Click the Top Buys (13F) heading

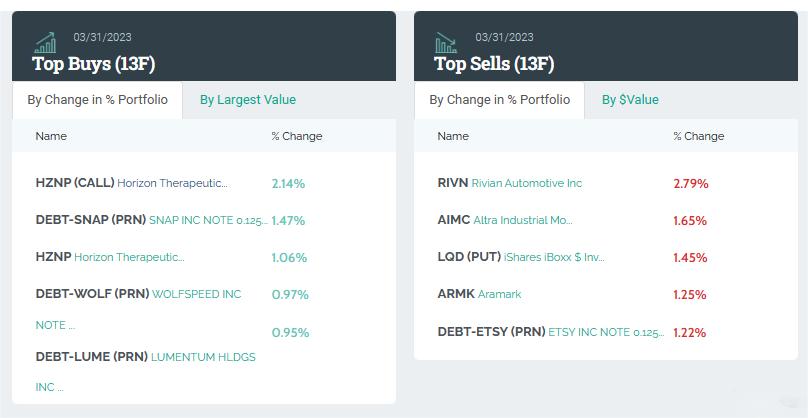[93, 64]
